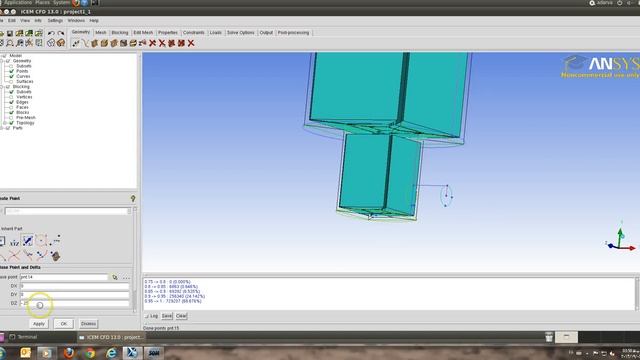Select the Create Point geometry tool
Viewport: 640px width, 360px height.
click(76, 43)
